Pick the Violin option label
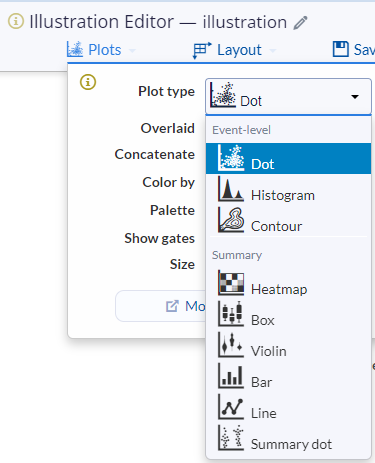Image resolution: width=375 pixels, height=463 pixels. (x=269, y=351)
